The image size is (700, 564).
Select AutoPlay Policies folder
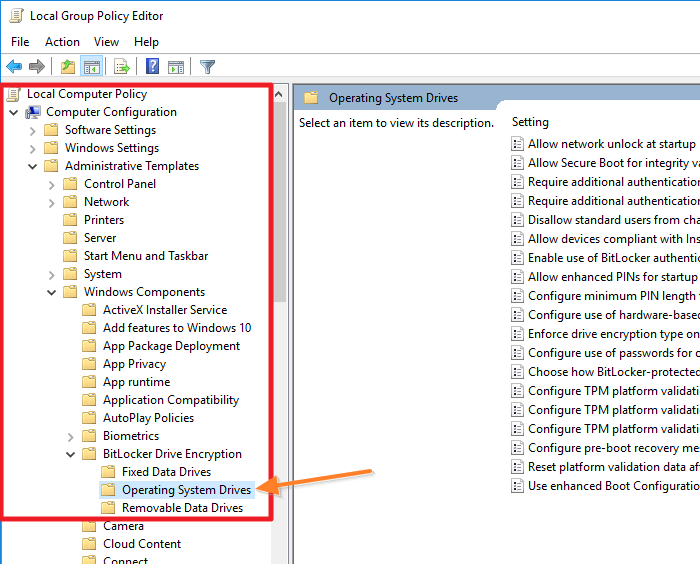tap(148, 418)
